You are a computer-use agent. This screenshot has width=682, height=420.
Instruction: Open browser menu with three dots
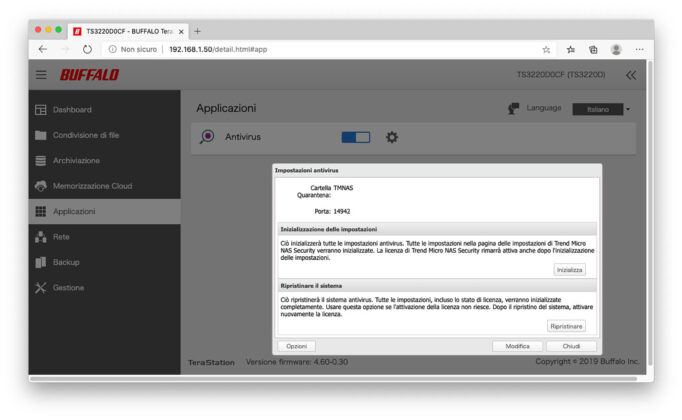[639, 50]
